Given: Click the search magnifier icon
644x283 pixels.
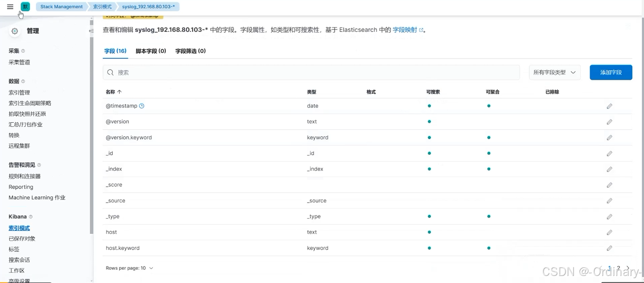Looking at the screenshot, I should pos(110,72).
